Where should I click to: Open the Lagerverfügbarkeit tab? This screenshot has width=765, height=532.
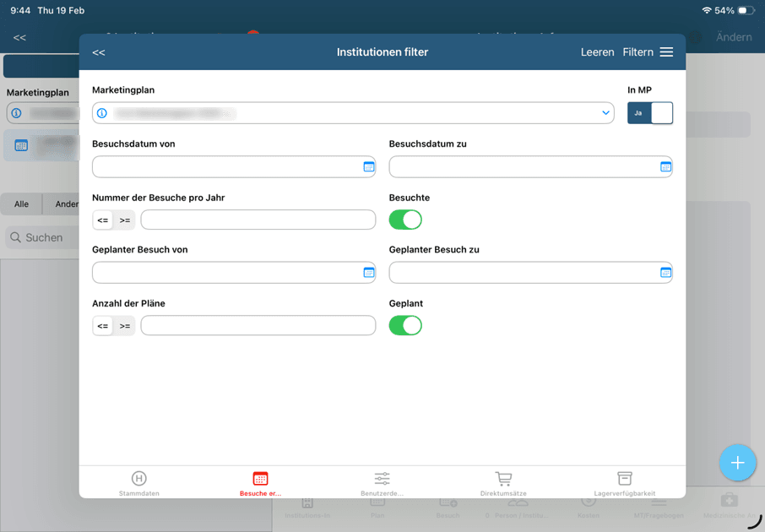click(624, 484)
